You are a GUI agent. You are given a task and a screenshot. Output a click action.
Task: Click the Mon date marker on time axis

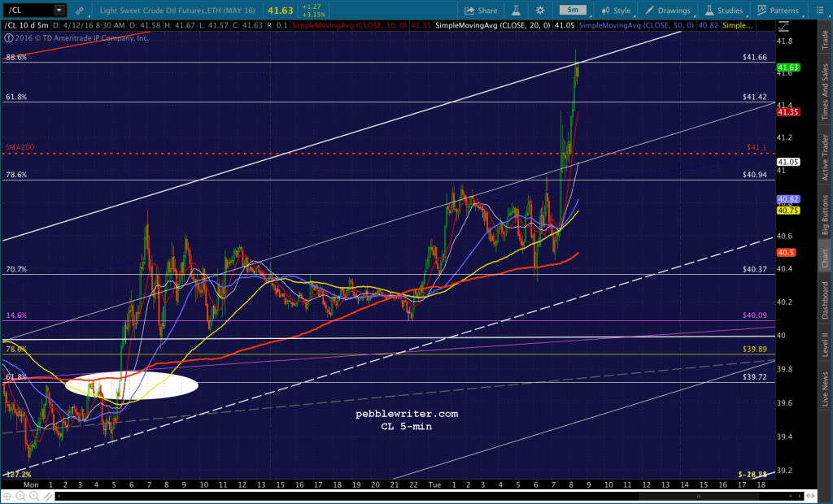point(31,484)
